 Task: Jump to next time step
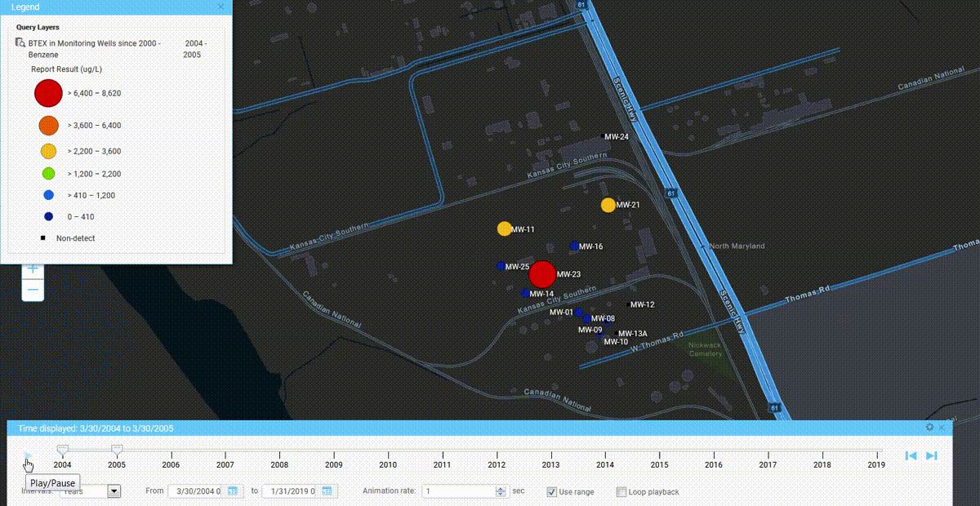pos(932,455)
